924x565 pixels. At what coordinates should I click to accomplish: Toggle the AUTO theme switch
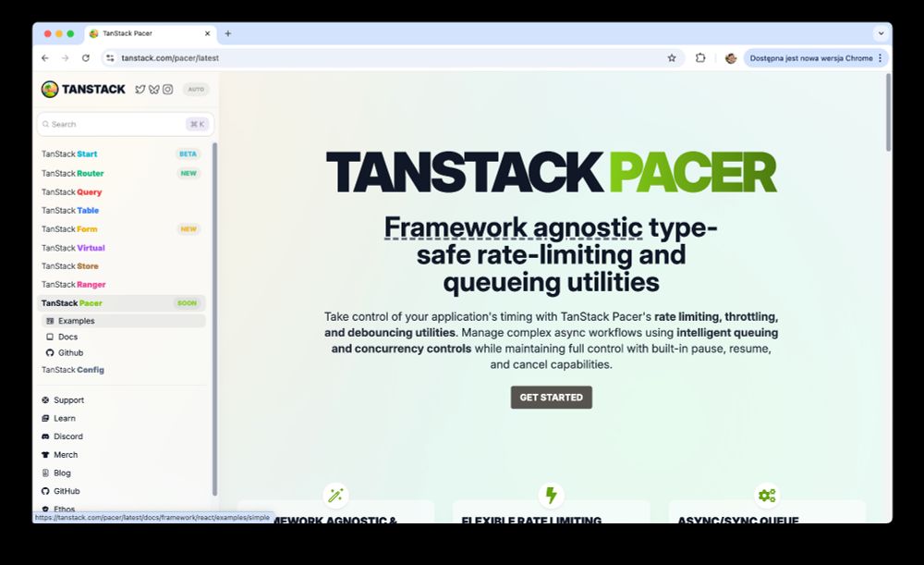coord(196,89)
